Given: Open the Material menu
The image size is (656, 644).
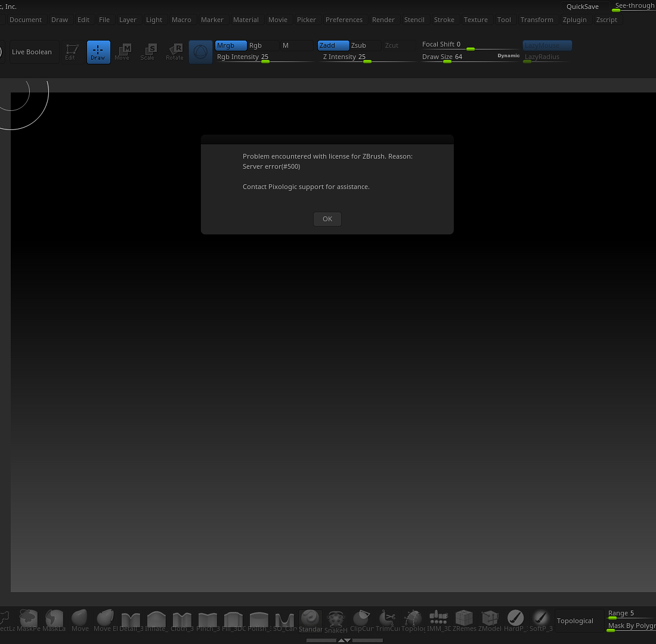Looking at the screenshot, I should click(x=246, y=20).
